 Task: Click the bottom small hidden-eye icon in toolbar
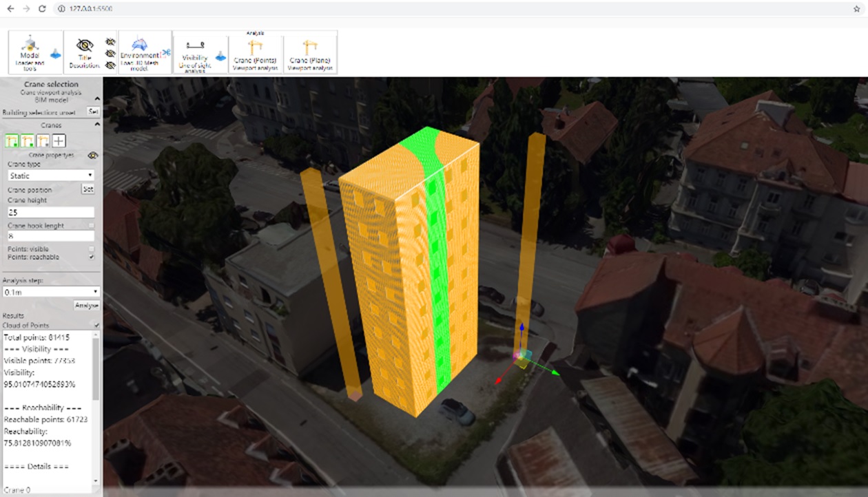(x=110, y=65)
